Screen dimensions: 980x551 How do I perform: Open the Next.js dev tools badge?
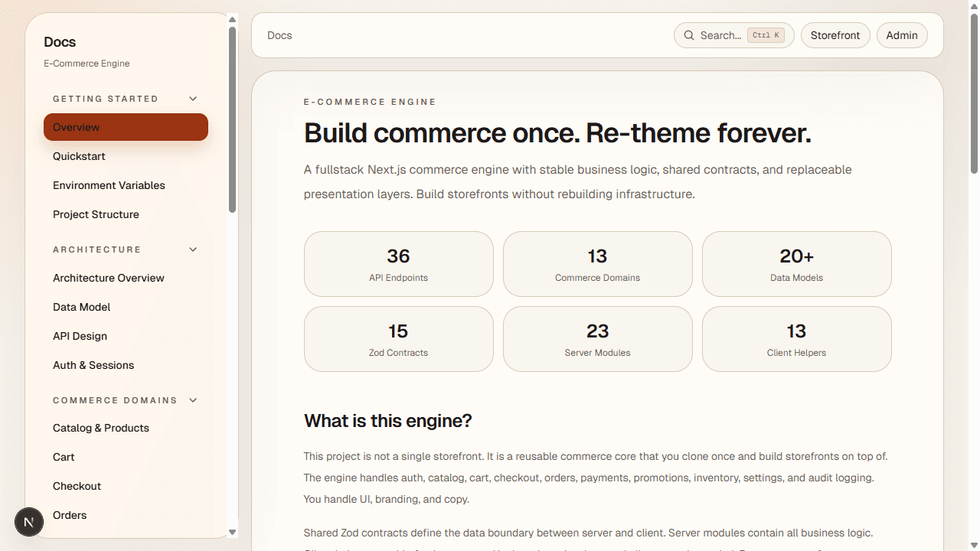pyautogui.click(x=29, y=523)
